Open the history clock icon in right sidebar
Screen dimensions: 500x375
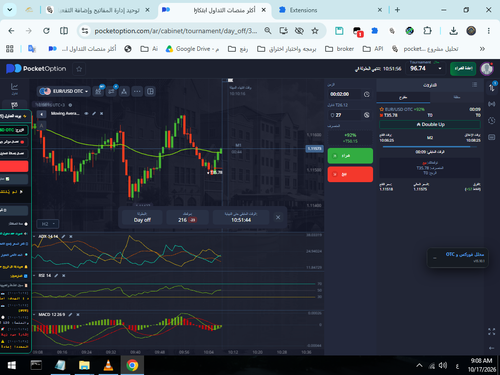492,120
